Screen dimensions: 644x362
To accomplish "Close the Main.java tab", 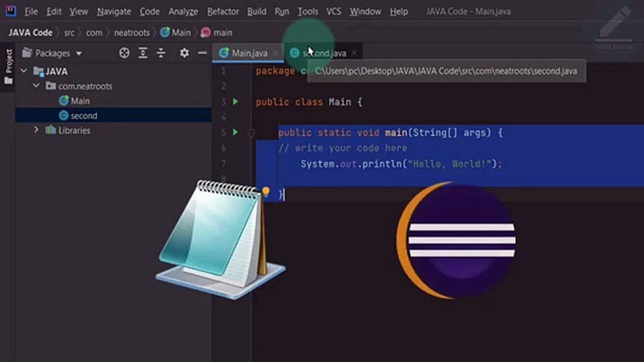I will [x=275, y=53].
